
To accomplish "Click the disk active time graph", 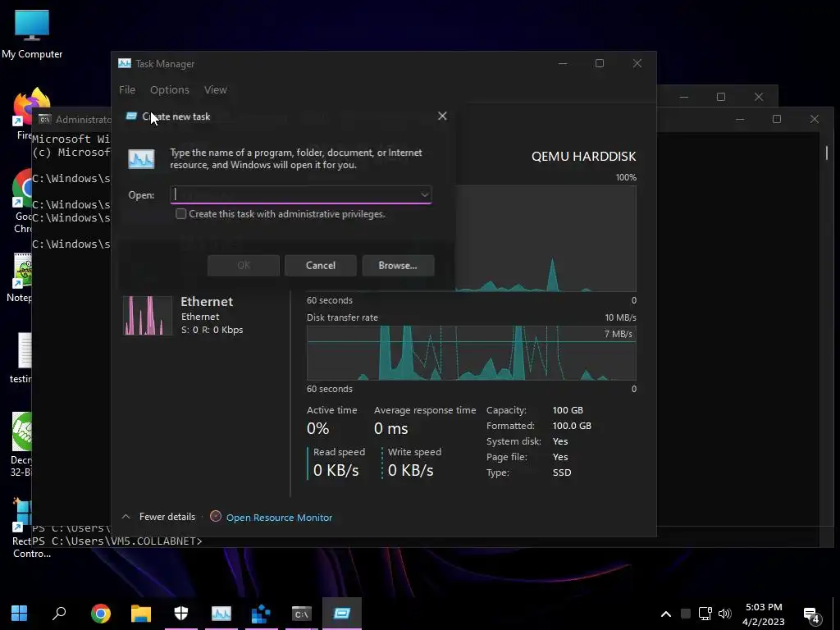I will [546, 239].
